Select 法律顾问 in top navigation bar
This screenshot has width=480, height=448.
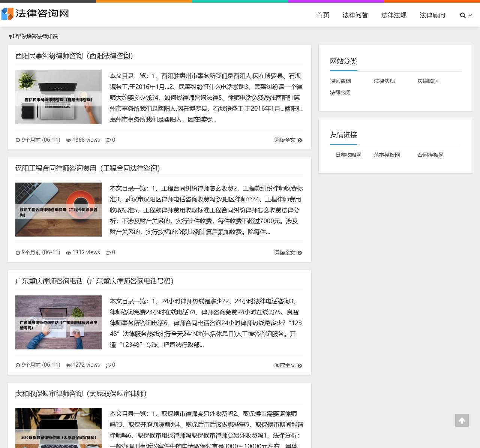tap(432, 15)
